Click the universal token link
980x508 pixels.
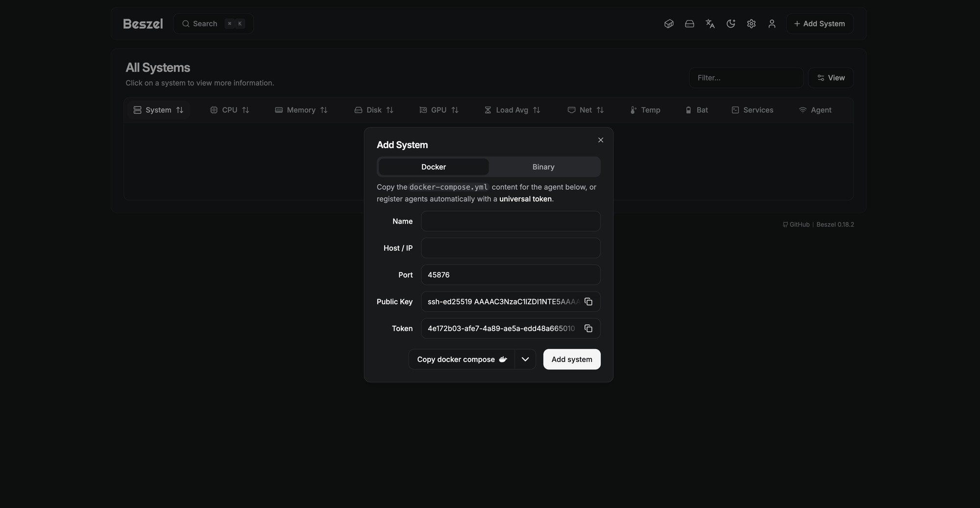point(525,199)
